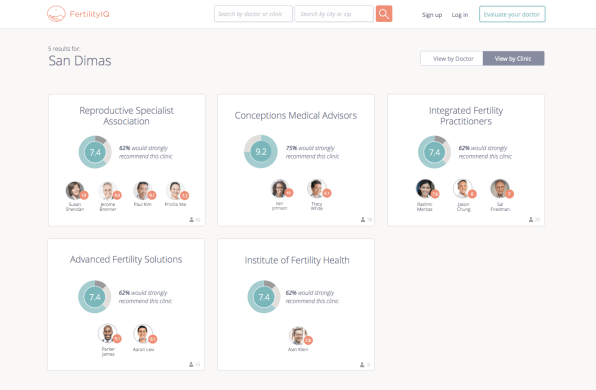This screenshot has width=596, height=390.
Task: Click Keri Johnson's orange score badge
Action: coord(289,193)
